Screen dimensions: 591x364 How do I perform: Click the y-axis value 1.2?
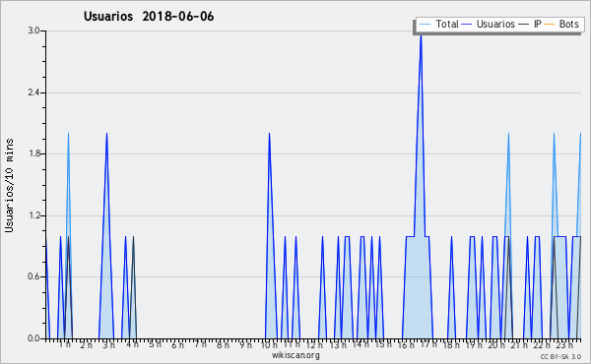[x=33, y=215]
